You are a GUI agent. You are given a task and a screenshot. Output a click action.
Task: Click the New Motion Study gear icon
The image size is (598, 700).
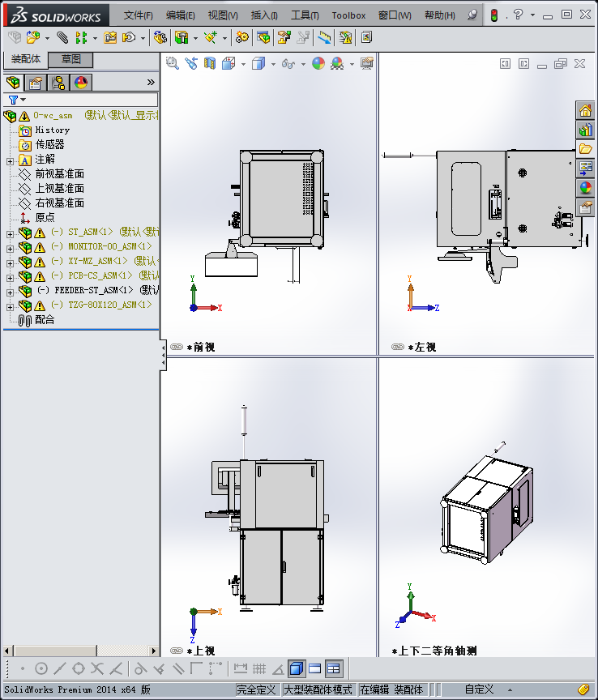click(242, 37)
